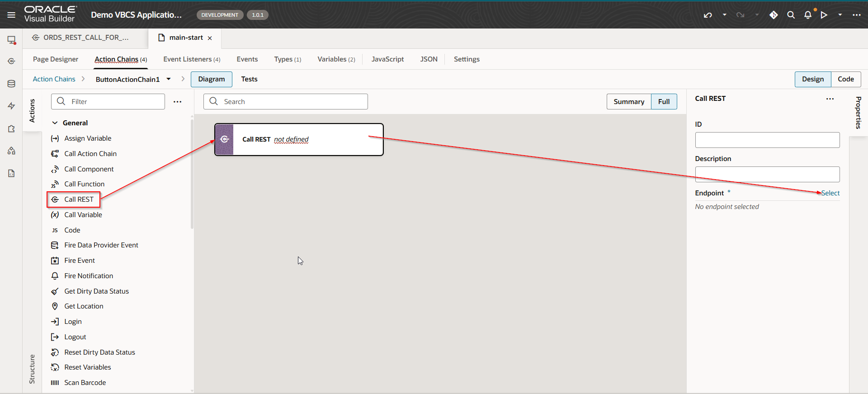Screen dimensions: 868x394
Task: Click the Select link for Endpoint
Action: (830, 193)
